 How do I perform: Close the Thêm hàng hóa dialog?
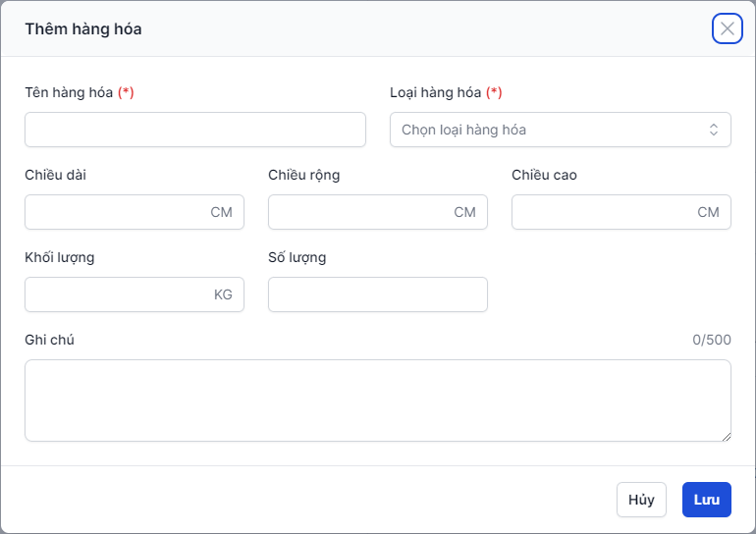click(728, 28)
